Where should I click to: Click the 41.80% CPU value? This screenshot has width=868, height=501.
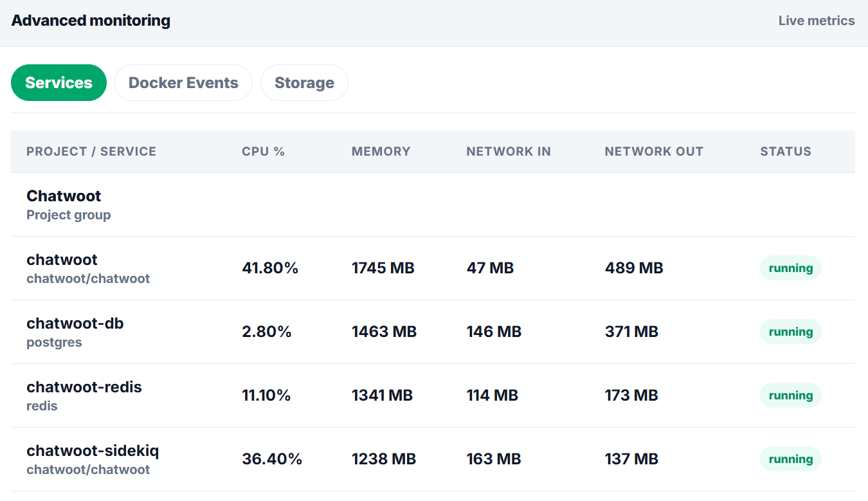(x=270, y=268)
